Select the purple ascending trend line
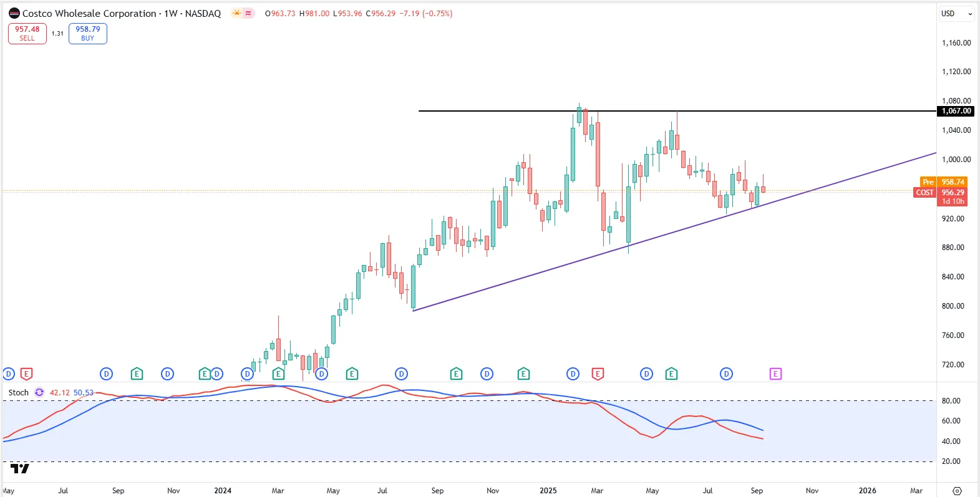Image resolution: width=980 pixels, height=497 pixels. 676,231
